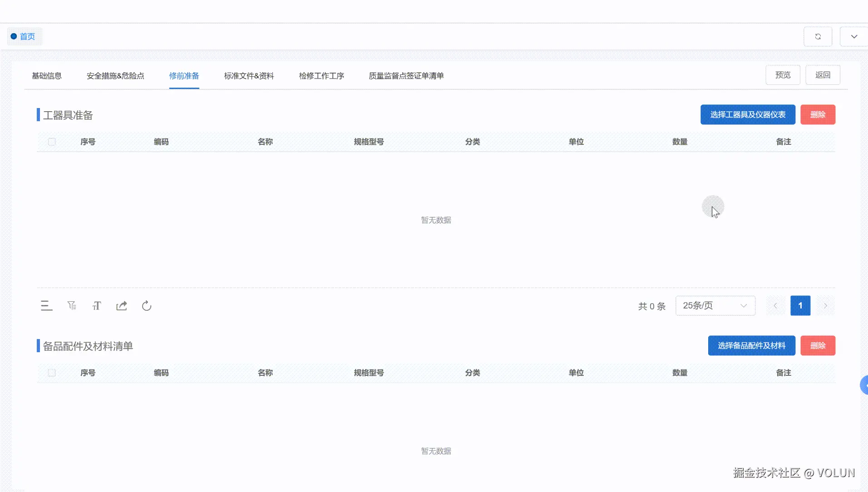Click the 共 0 条 total count
The width and height of the screenshot is (868, 492).
[x=651, y=306]
